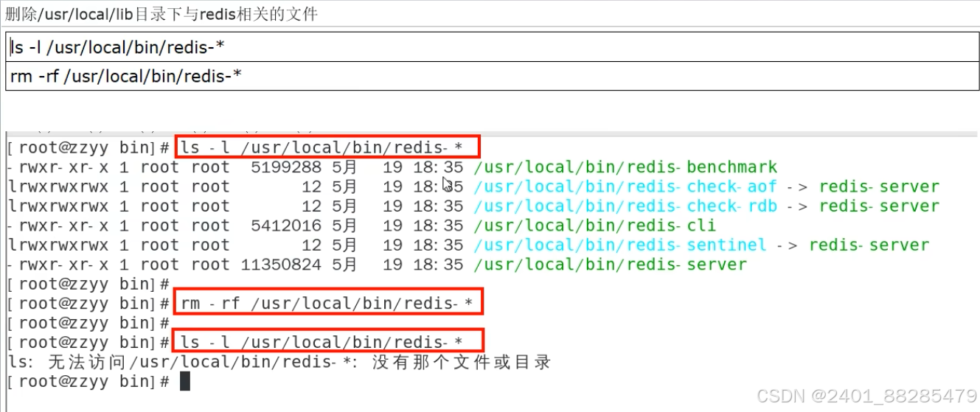The height and width of the screenshot is (412, 980).
Task: Click the permissions of the redis-benchmark row
Action: 58,167
